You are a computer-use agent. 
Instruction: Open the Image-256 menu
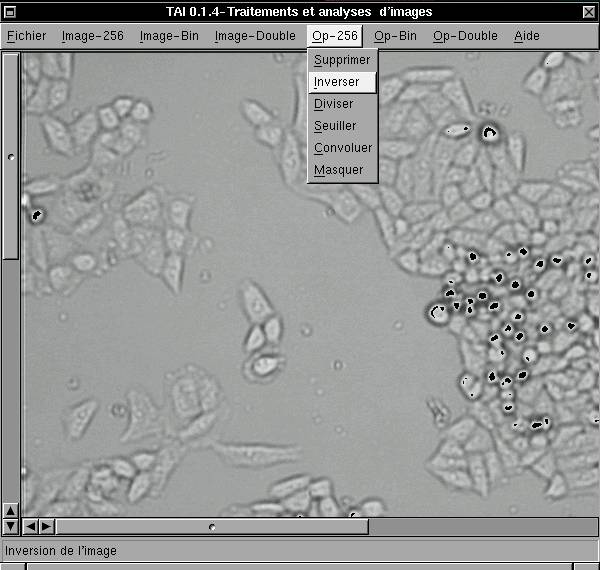point(92,36)
